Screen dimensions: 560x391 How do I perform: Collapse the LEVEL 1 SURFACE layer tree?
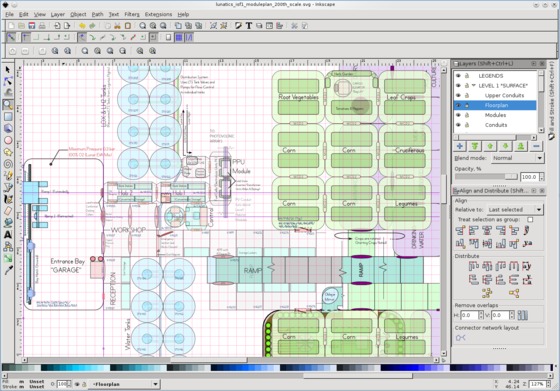pyautogui.click(x=474, y=86)
